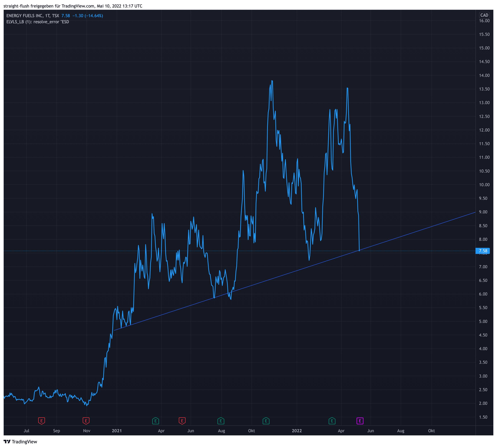This screenshot has height=448, width=497.
Task: Click green earnings marker left of Apr 2021
Action: coord(155,421)
